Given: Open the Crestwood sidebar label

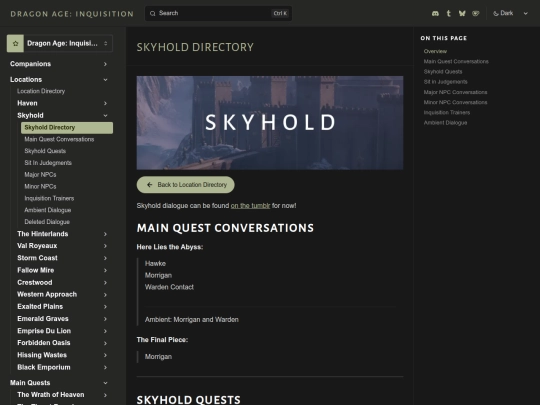Looking at the screenshot, I should 35,283.
